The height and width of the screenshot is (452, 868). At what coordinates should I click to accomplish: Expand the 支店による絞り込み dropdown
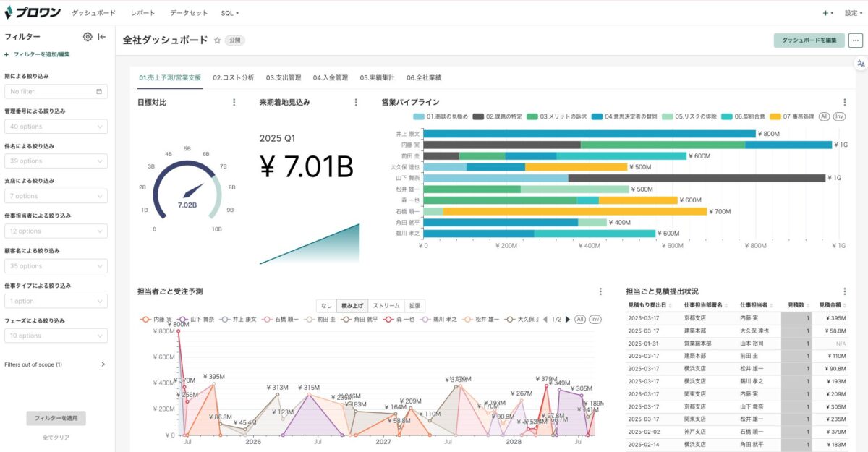(x=56, y=196)
